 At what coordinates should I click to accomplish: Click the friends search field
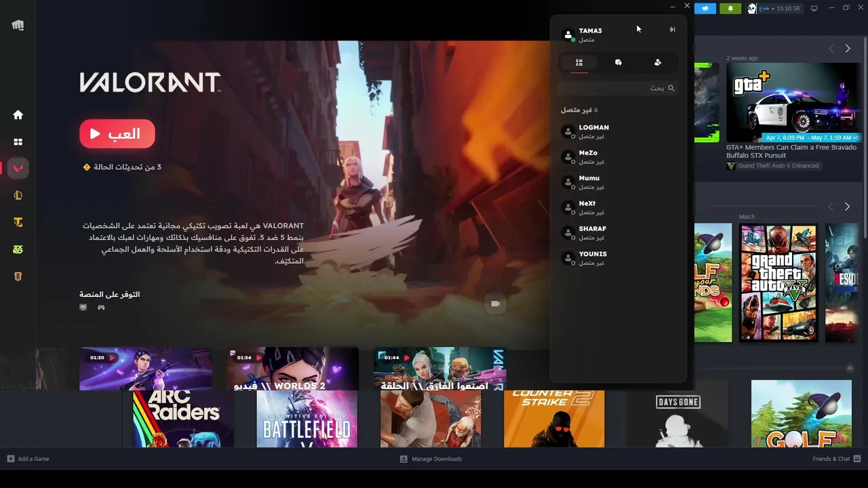[618, 88]
